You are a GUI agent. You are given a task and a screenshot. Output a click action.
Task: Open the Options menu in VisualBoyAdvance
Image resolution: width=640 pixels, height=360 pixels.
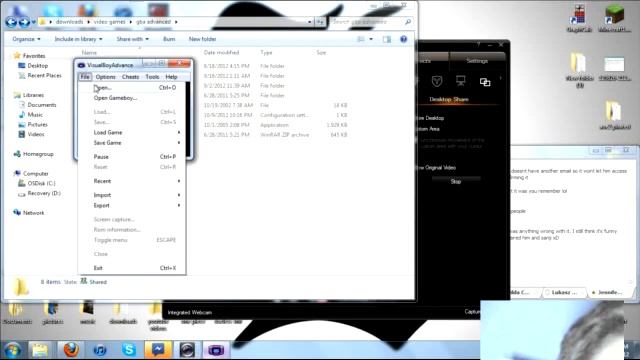(105, 77)
